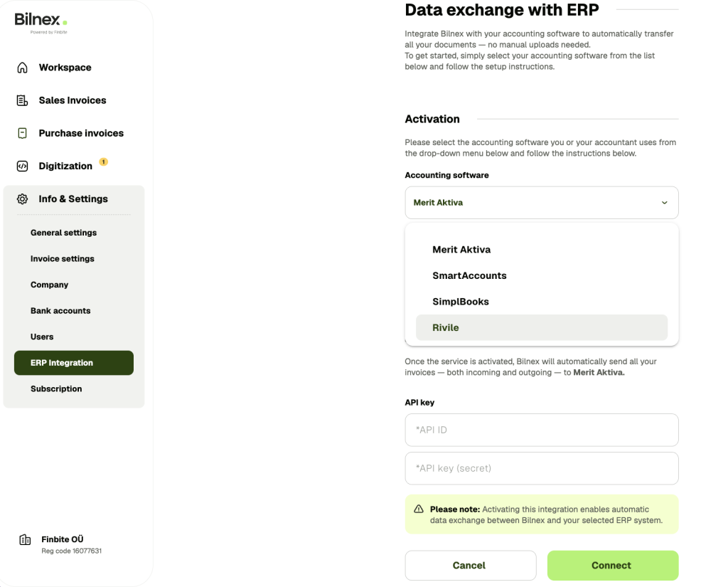This screenshot has width=728, height=587.
Task: Click the Finbite OÜ company building icon
Action: 25,539
